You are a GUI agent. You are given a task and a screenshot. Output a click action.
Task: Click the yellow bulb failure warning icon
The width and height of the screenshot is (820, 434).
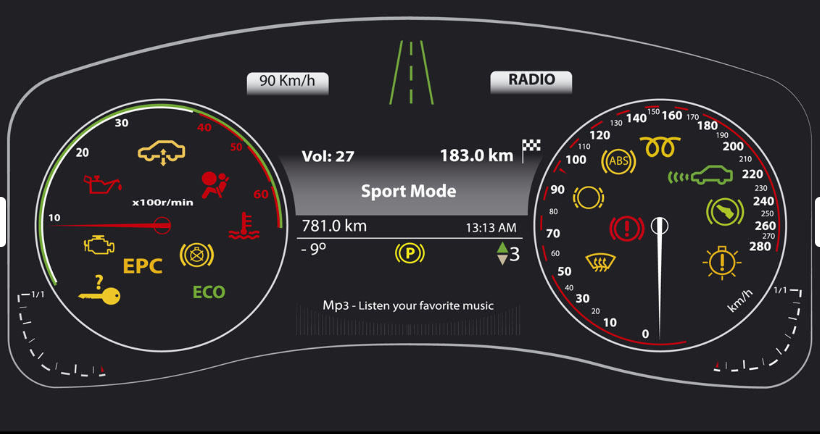[x=721, y=262]
